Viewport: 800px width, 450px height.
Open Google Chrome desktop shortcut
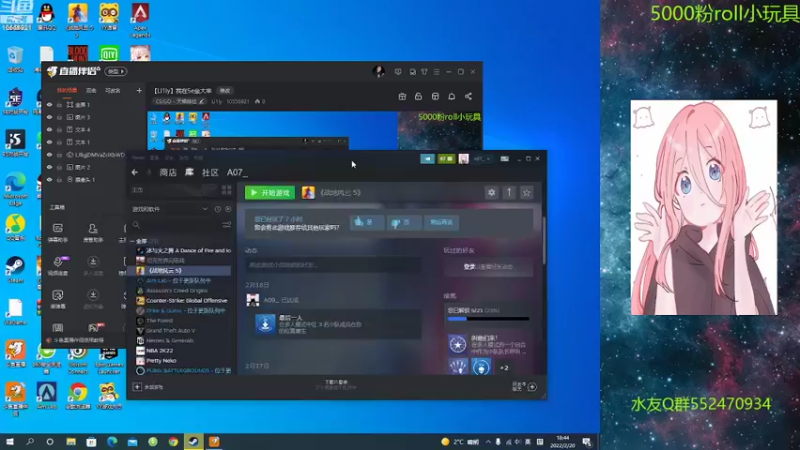(78, 396)
